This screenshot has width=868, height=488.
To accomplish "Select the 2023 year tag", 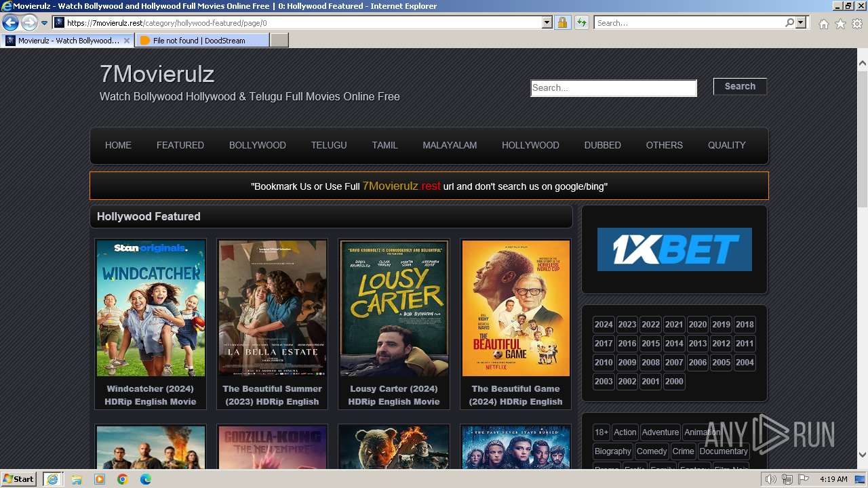I will click(627, 325).
